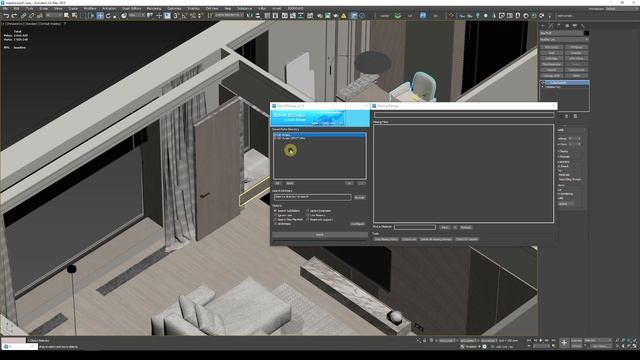Click Maximize Viewport toggle in corner
Viewport: 640px width, 360px height.
634,346
